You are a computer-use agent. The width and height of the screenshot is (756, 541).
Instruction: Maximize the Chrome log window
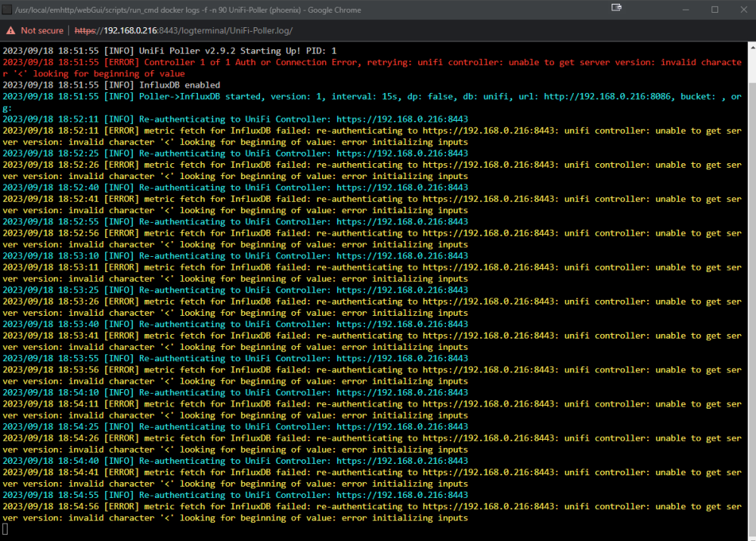click(714, 10)
